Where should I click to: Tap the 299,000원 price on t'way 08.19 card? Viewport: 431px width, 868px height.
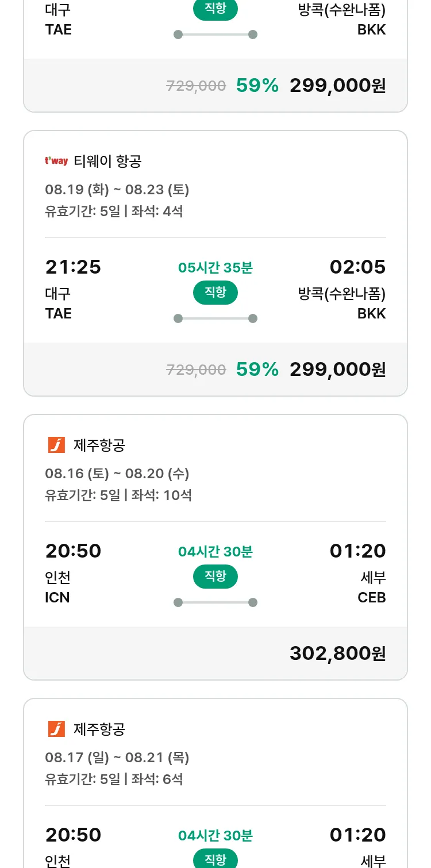tap(337, 369)
